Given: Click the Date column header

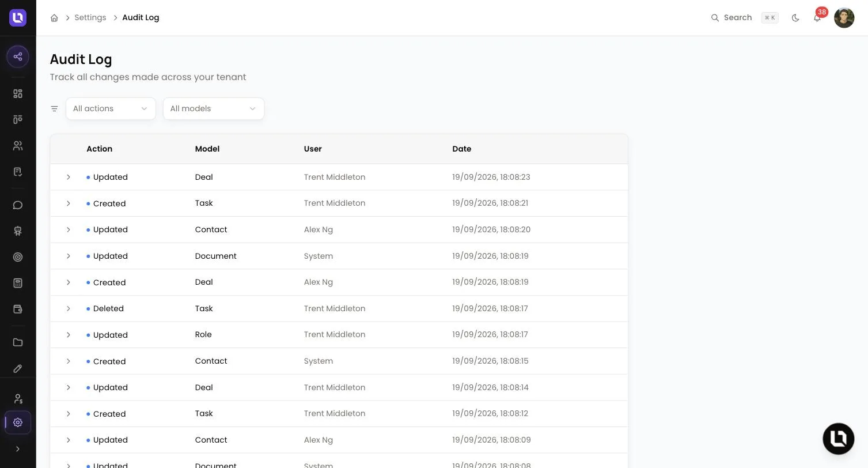Looking at the screenshot, I should coord(462,149).
